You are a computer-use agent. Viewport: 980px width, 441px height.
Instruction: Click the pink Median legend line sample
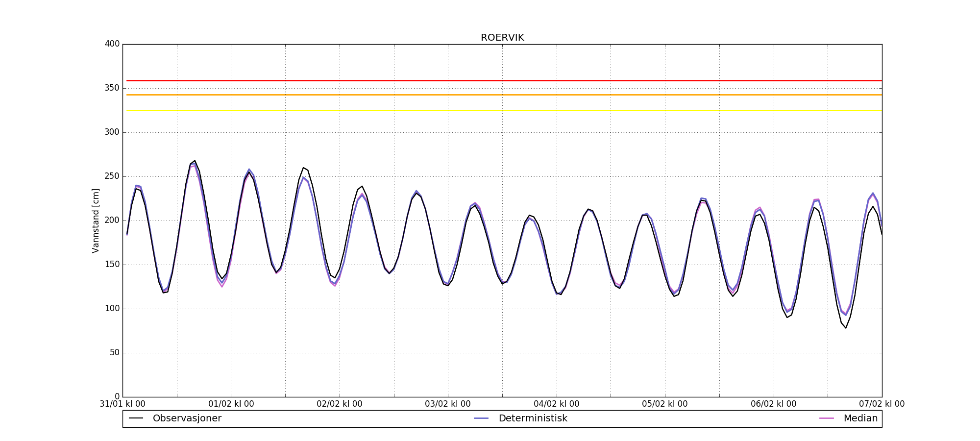827,418
